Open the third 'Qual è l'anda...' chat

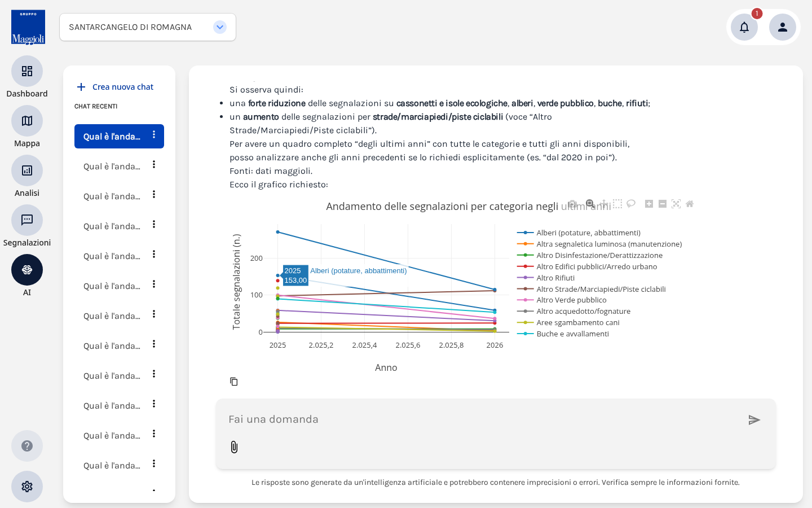pyautogui.click(x=112, y=196)
